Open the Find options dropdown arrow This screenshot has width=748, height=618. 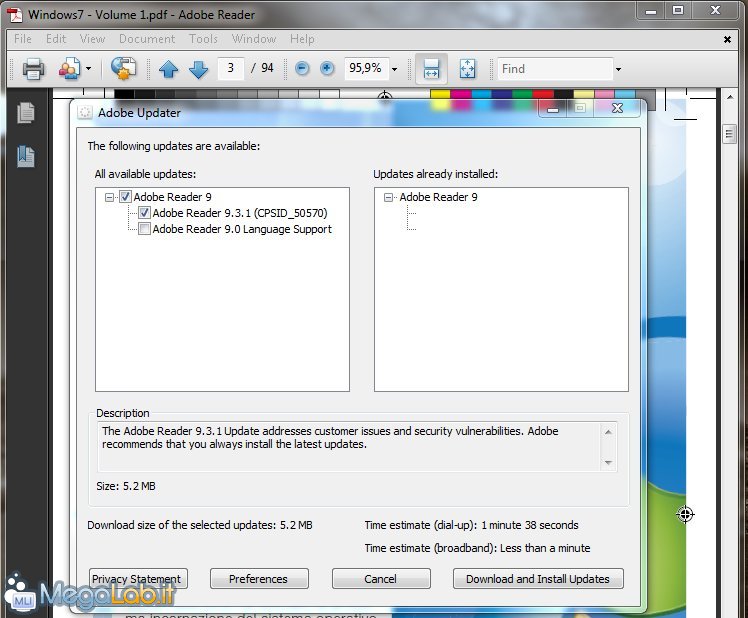(618, 69)
